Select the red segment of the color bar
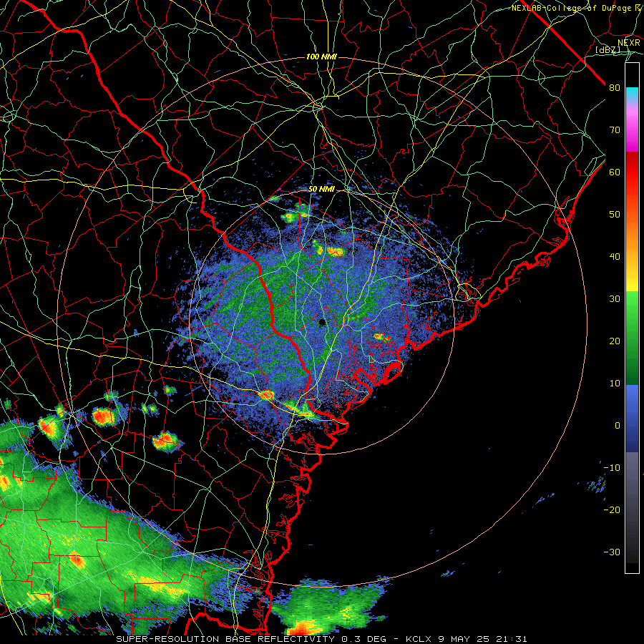The height and width of the screenshot is (644, 644). pyautogui.click(x=632, y=172)
